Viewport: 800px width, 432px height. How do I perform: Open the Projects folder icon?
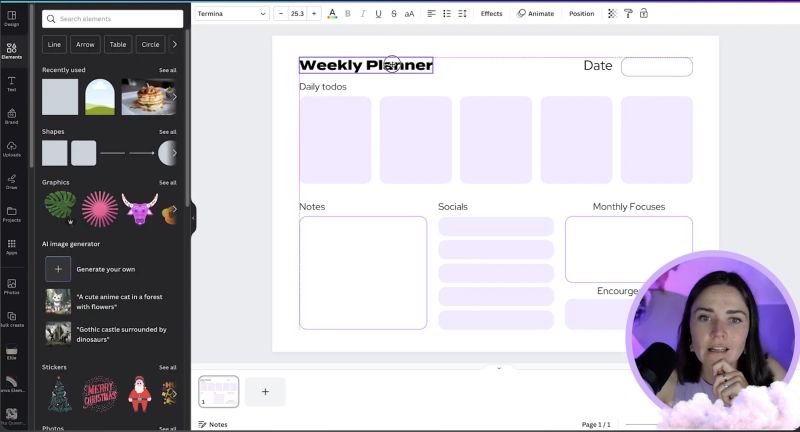click(12, 214)
